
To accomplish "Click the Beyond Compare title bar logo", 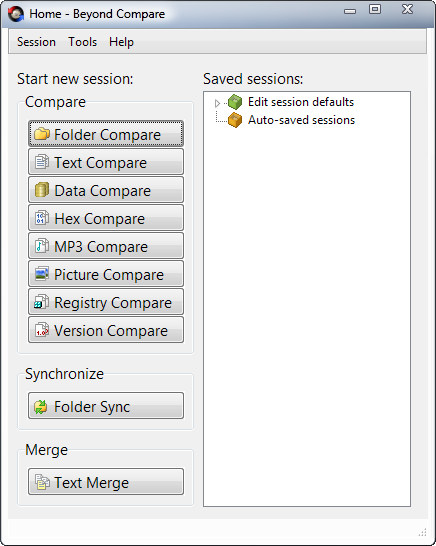I will (x=16, y=14).
